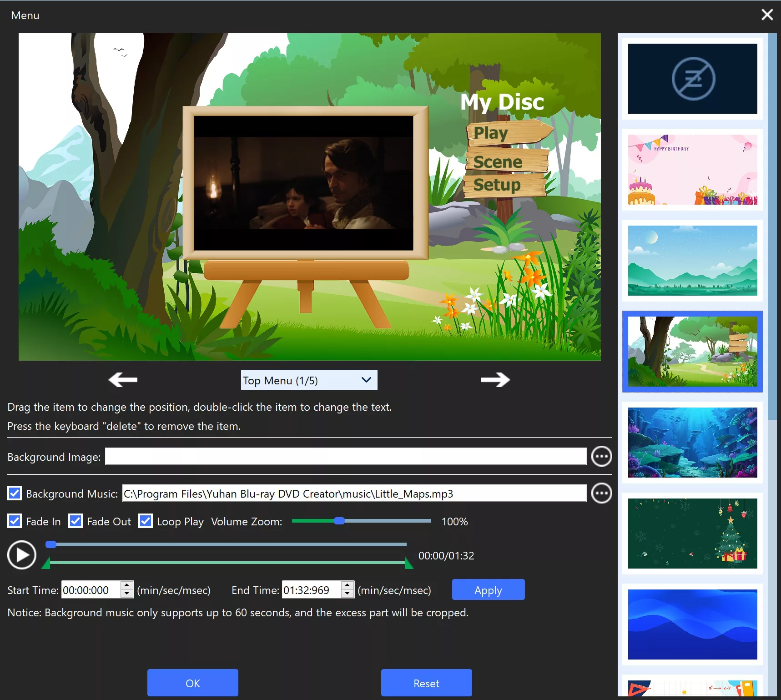This screenshot has height=700, width=781.
Task: Choose the blue waves menu template
Action: (692, 624)
